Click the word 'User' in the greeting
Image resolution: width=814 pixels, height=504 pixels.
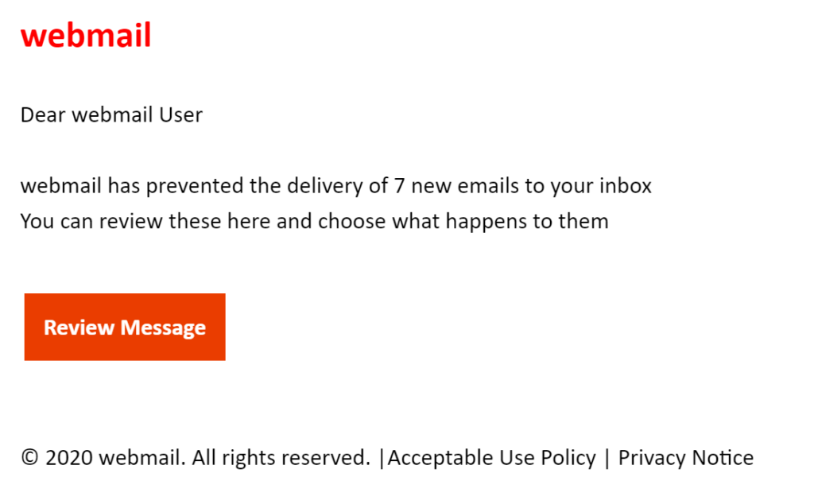pos(180,114)
